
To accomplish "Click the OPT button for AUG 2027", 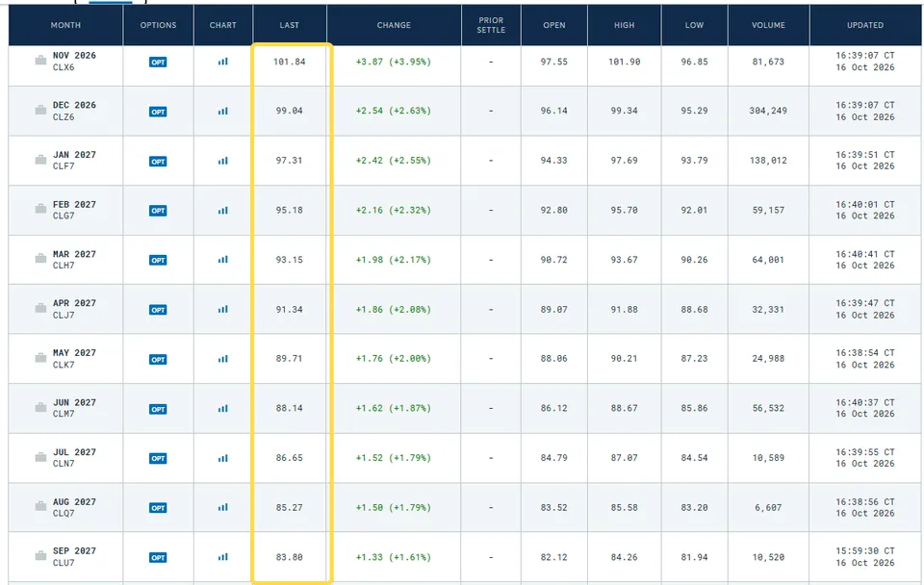I will pyautogui.click(x=158, y=508).
